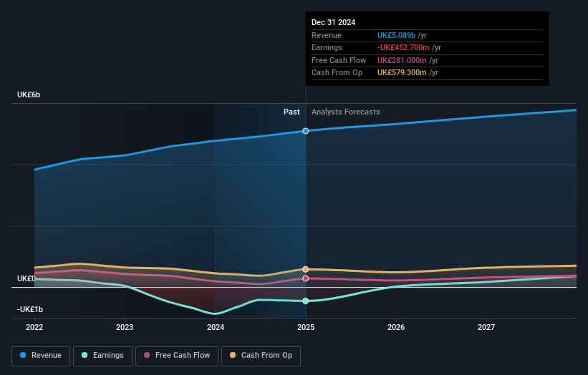Click the 2025 x-axis label
The image size is (588, 375).
coord(306,327)
